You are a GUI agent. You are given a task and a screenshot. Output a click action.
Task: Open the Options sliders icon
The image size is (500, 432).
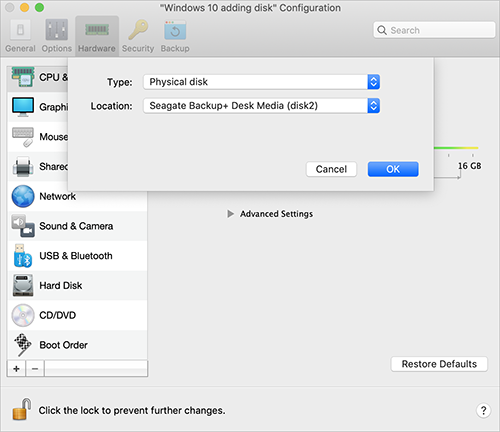pos(57,30)
